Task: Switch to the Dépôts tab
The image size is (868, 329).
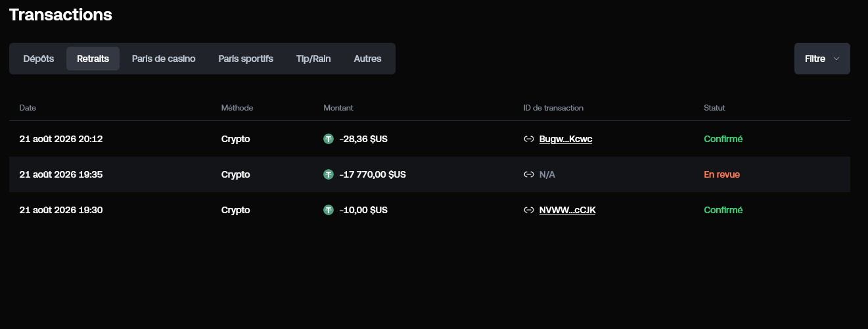Action: click(38, 59)
